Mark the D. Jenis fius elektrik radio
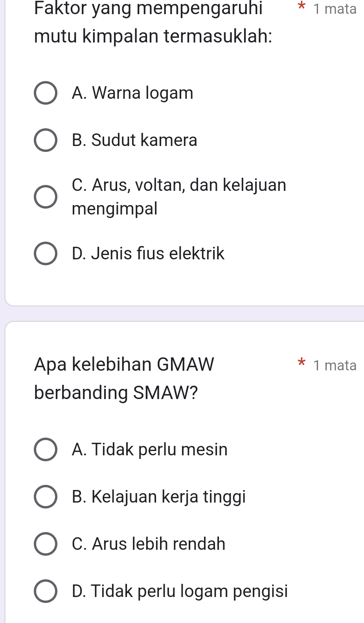The image size is (364, 623). [46, 253]
